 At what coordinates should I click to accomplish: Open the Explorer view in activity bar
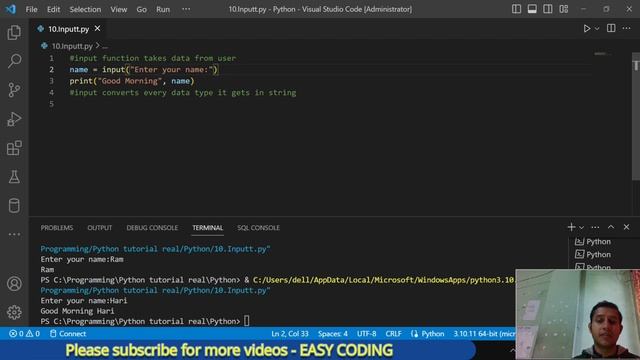tap(14, 32)
